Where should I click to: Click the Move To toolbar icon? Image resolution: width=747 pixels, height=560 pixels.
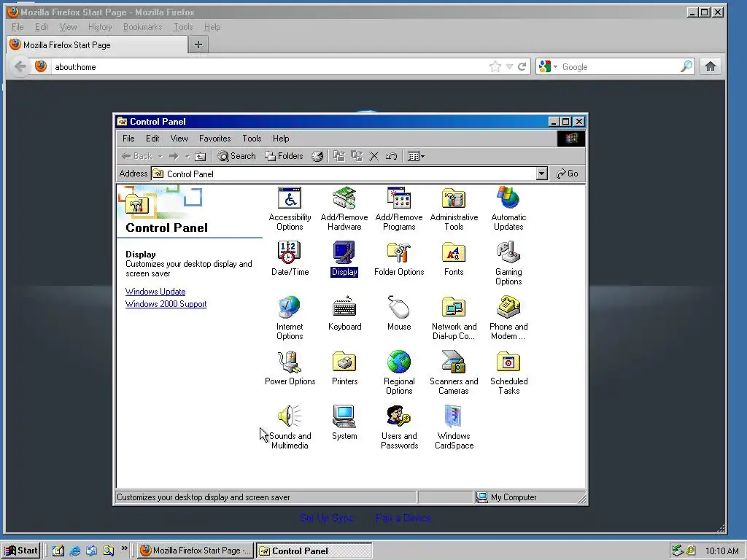click(x=339, y=156)
